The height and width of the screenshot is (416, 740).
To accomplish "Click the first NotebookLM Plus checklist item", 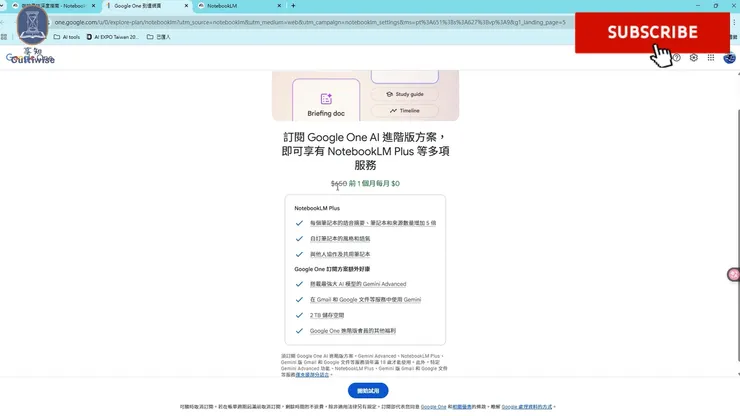I will 373,223.
